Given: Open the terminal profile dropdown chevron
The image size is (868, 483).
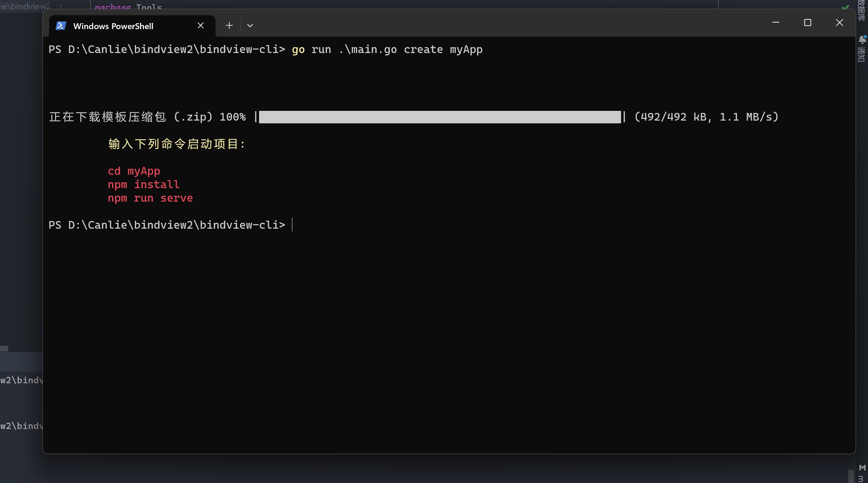Looking at the screenshot, I should click(250, 25).
